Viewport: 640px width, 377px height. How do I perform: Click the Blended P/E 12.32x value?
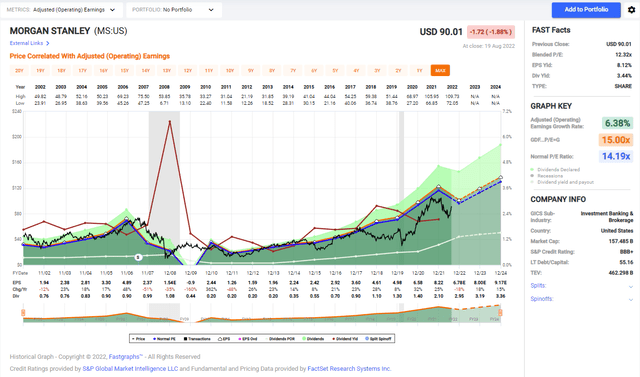pyautogui.click(x=623, y=54)
